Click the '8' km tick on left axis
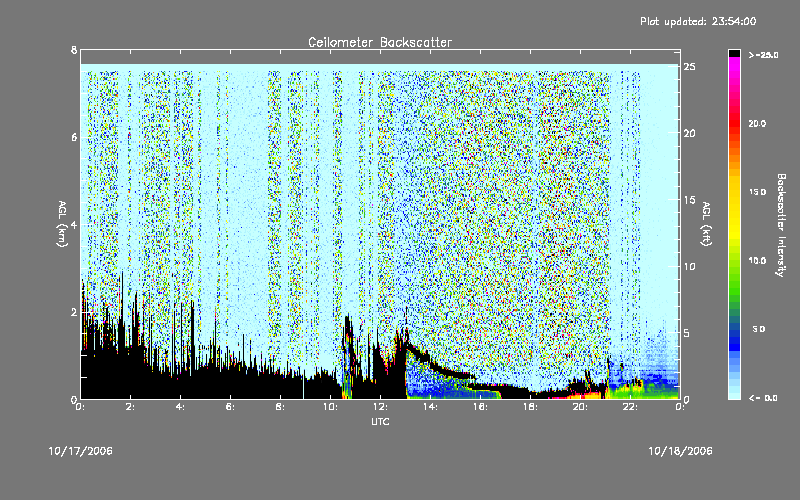This screenshot has width=800, height=500. [74, 50]
